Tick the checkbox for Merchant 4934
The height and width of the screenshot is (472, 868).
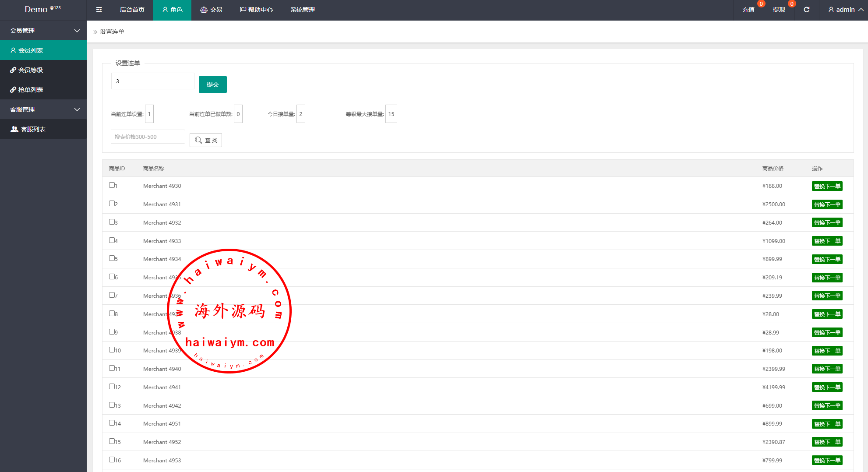click(x=112, y=258)
